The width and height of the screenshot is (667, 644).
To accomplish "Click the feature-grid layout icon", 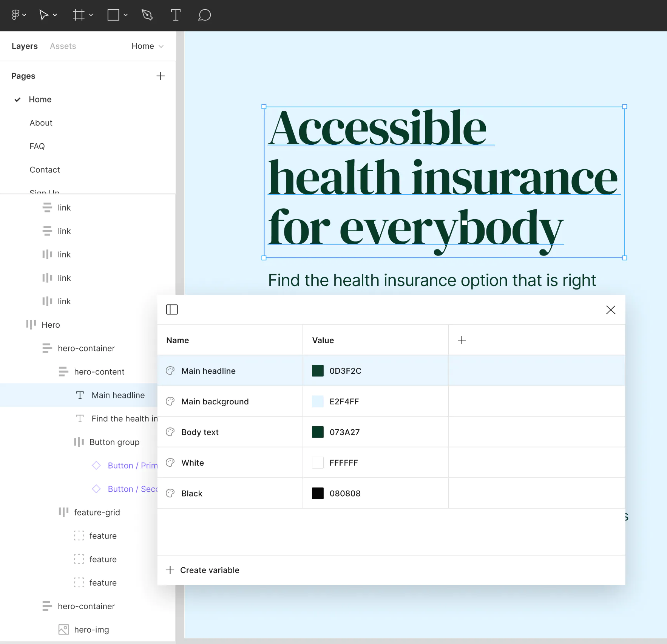I will [63, 512].
